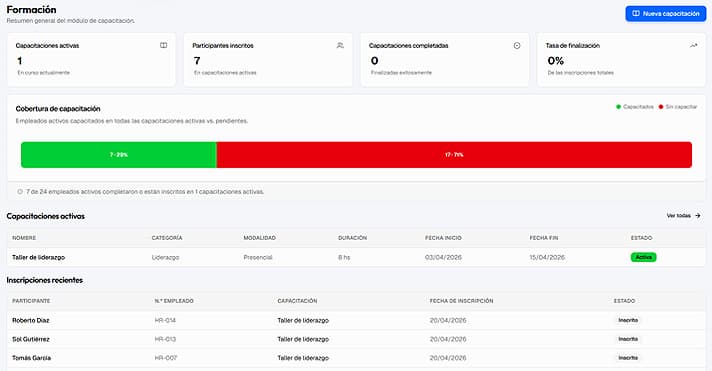712x371 pixels.
Task: Click the MODALIDAD column header
Action: [259, 238]
